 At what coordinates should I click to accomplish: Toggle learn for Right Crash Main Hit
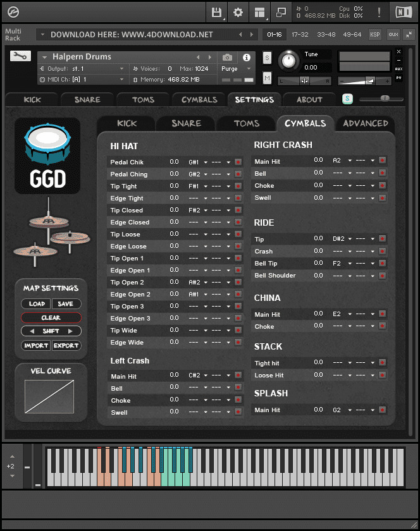tap(382, 160)
